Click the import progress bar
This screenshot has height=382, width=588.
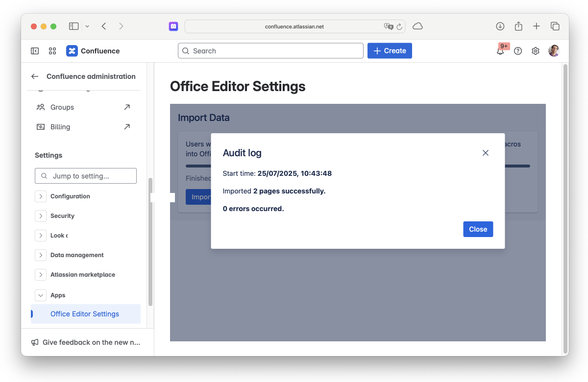(x=358, y=166)
